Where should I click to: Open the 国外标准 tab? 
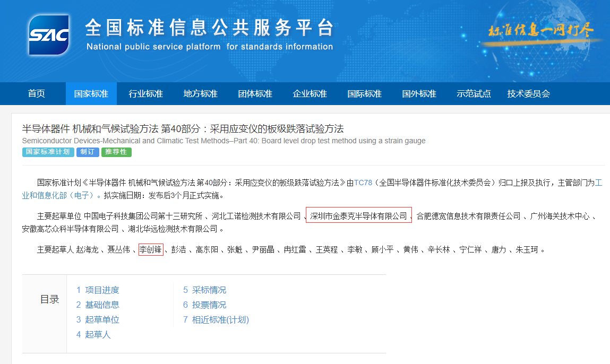419,94
